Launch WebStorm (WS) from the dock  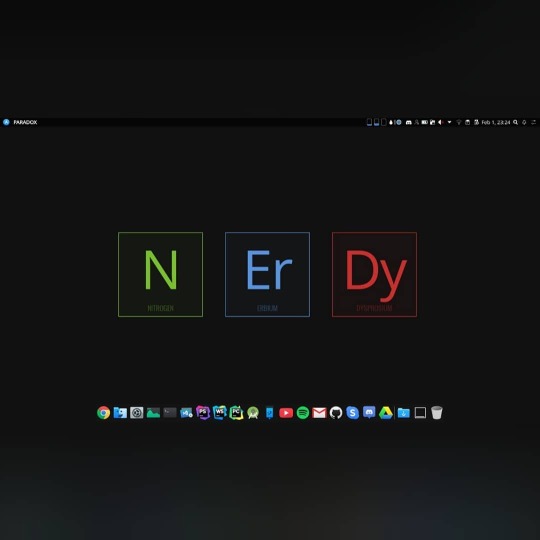pos(219,413)
